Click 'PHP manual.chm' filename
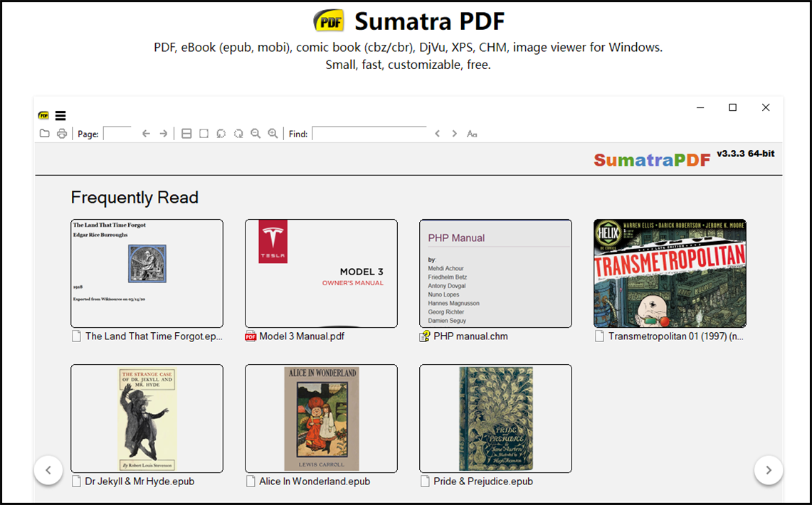 (x=470, y=336)
